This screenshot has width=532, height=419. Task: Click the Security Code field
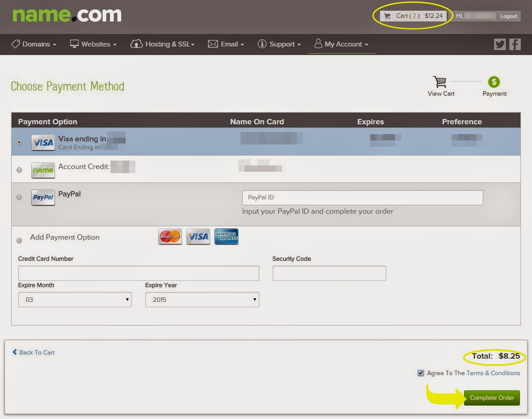pyautogui.click(x=329, y=273)
